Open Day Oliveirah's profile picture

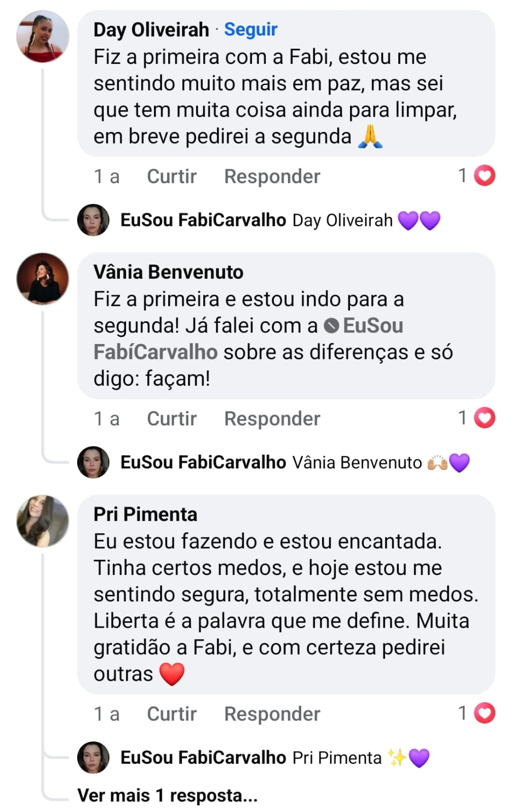43,37
